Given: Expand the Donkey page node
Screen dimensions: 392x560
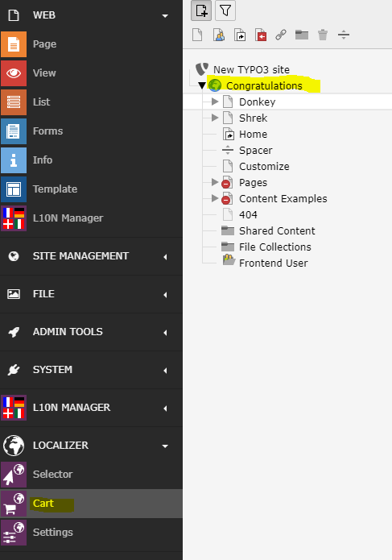Looking at the screenshot, I should [x=215, y=102].
